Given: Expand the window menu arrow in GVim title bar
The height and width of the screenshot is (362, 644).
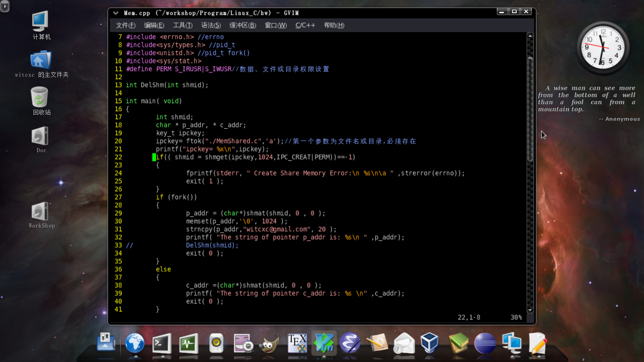Looking at the screenshot, I should coord(116,13).
